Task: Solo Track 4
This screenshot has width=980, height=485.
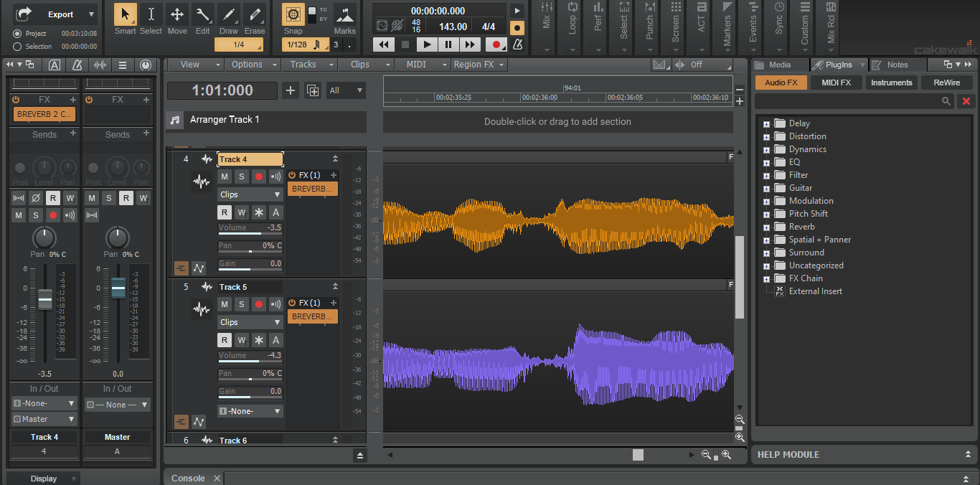Action: 242,176
